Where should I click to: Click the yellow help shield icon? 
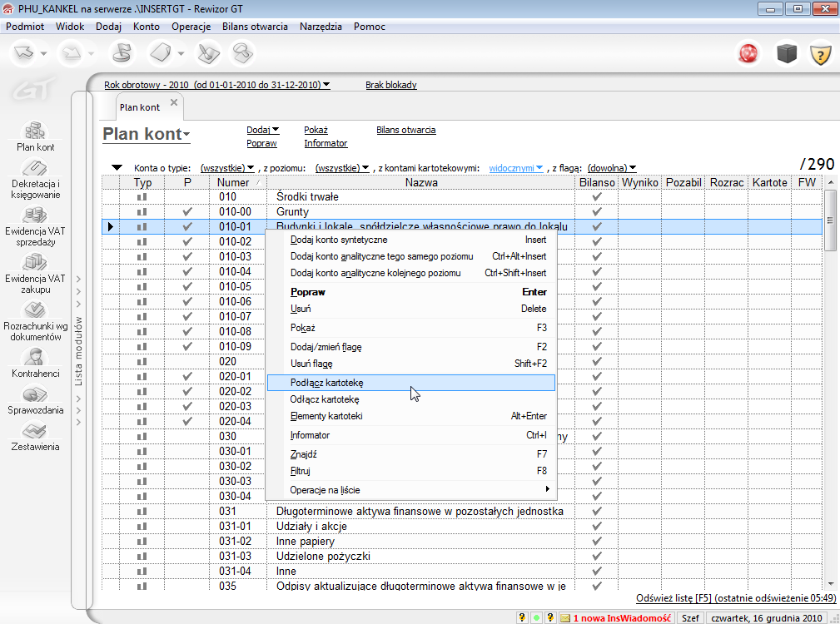pos(821,54)
